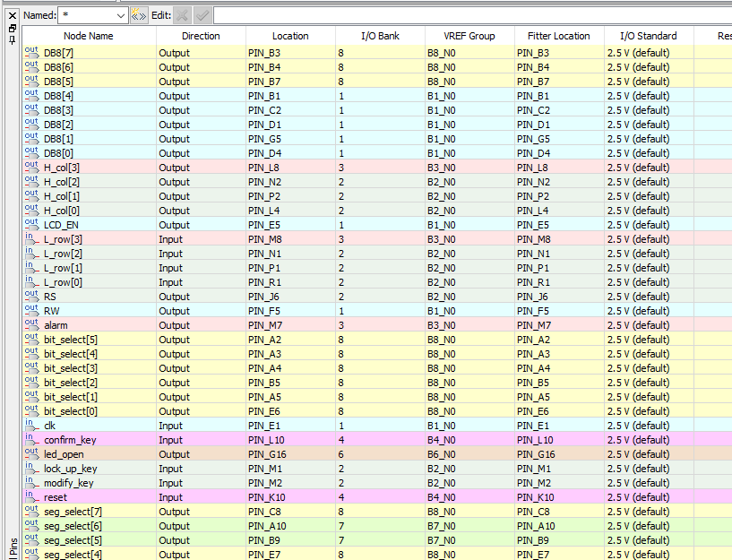Viewport: 732px width, 560px height.
Task: Sort by the Fitter Location column header
Action: (559, 36)
